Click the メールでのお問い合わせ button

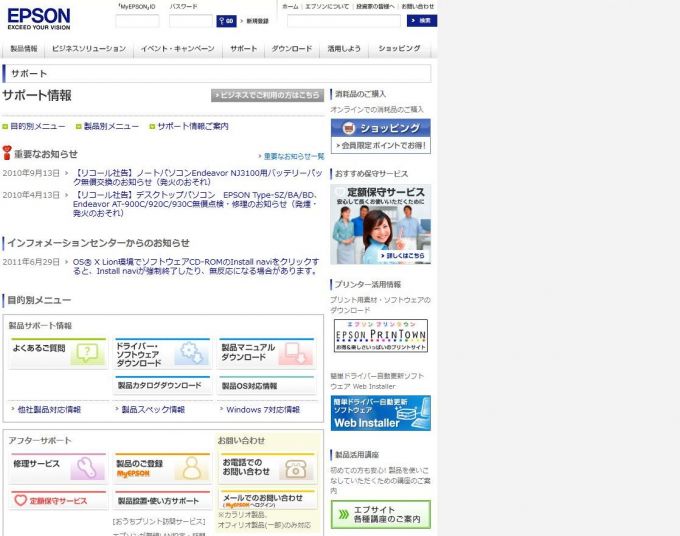click(267, 500)
